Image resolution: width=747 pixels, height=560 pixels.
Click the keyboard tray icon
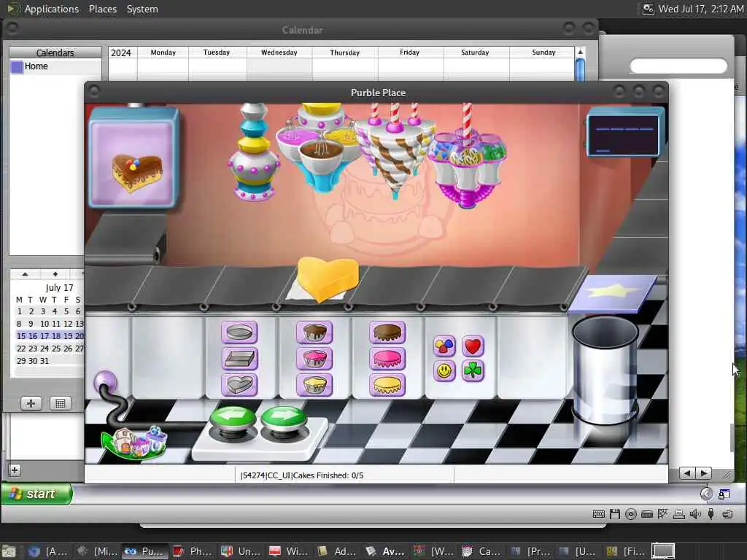click(x=599, y=514)
